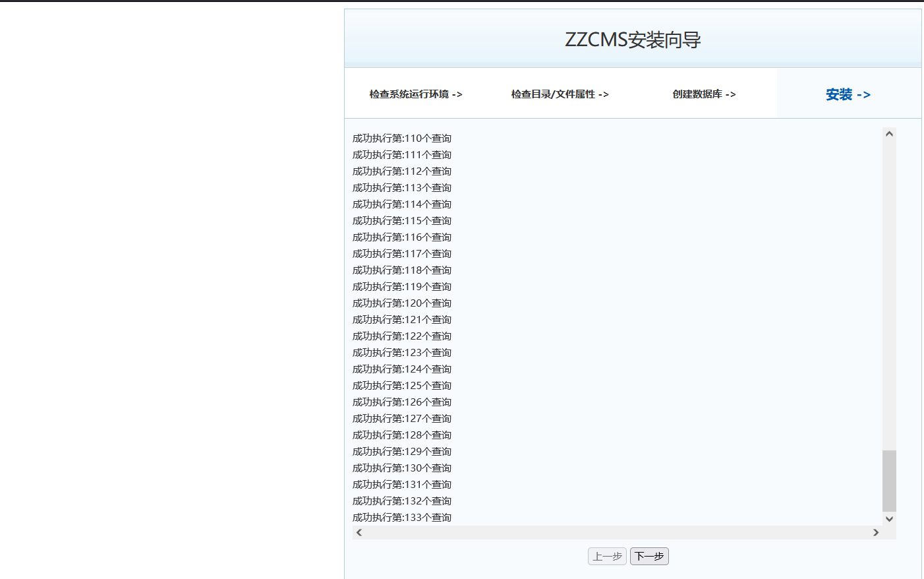Select the log line 成功执行第:110个查询
924x579 pixels.
(x=401, y=138)
